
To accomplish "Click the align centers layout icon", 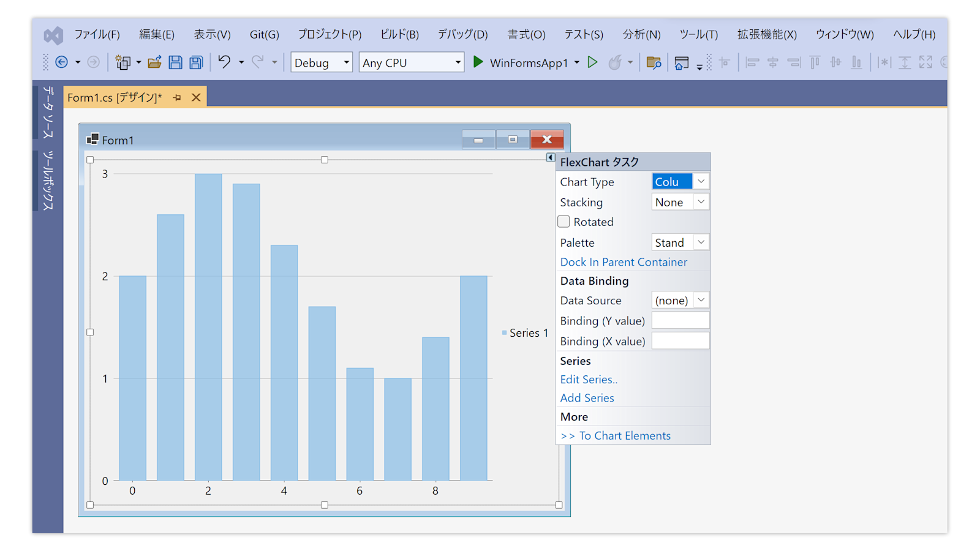I will coord(773,62).
